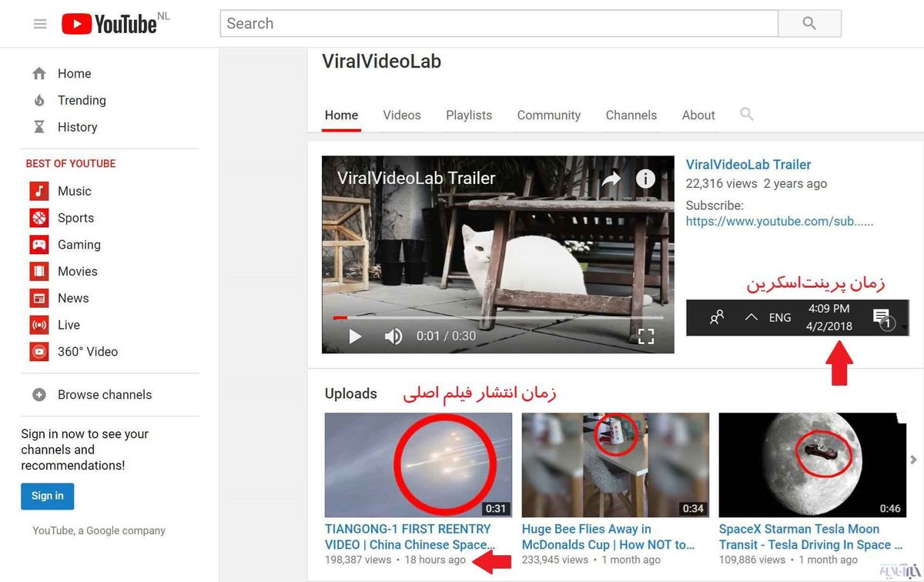Click the magnifier search button
This screenshot has width=924, height=582.
point(809,23)
